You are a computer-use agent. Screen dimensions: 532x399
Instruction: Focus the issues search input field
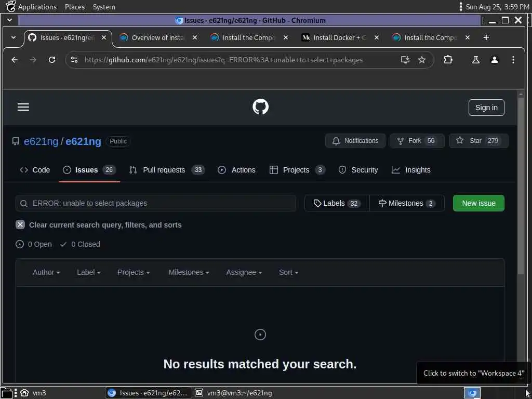point(156,203)
